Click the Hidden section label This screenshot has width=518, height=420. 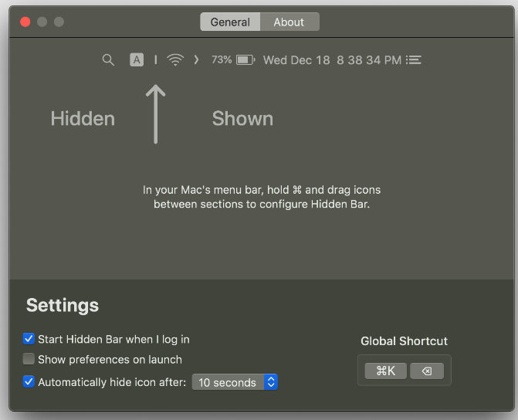point(83,119)
